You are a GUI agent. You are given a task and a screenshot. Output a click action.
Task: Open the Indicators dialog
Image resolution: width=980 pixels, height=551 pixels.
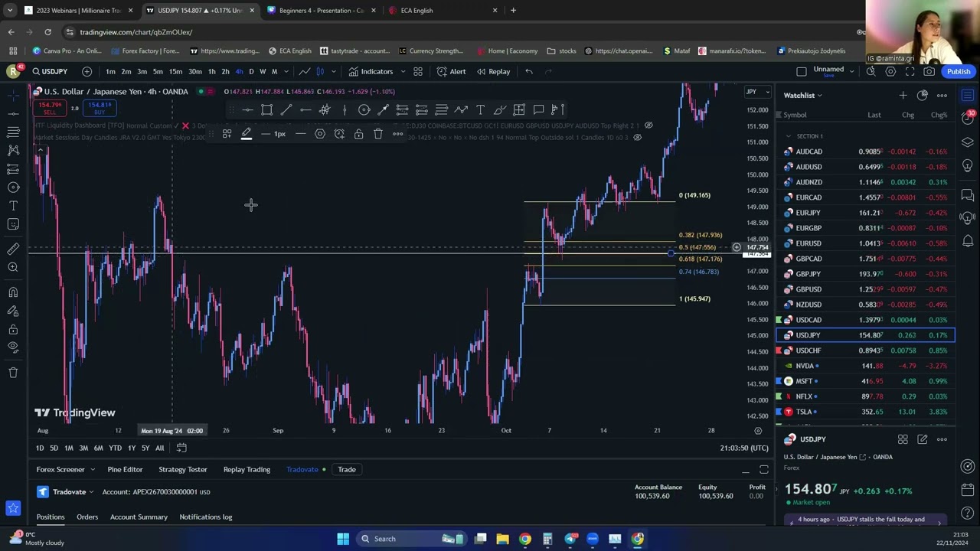371,71
